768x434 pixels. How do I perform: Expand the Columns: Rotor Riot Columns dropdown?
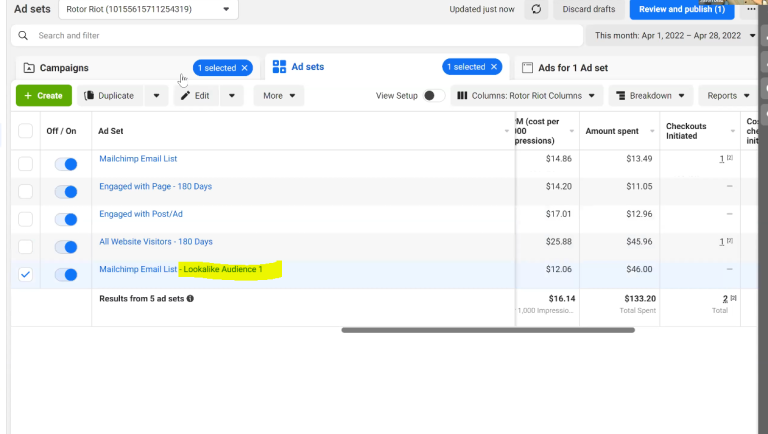tap(528, 96)
